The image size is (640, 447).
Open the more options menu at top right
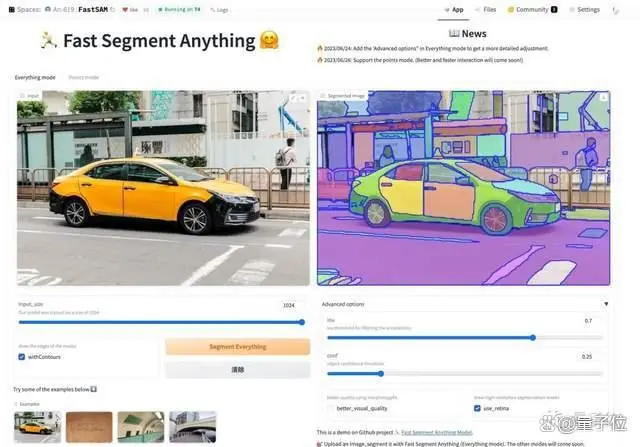[615, 10]
